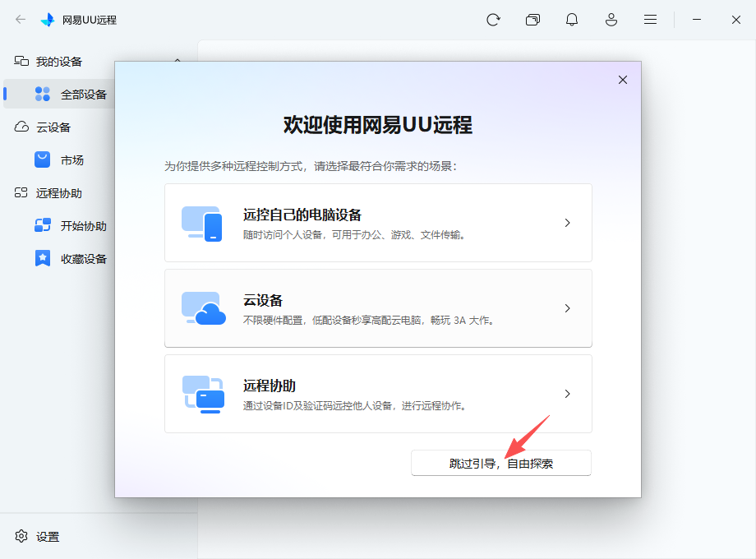Open the hamburger menu icon
Image resolution: width=756 pixels, height=559 pixels.
pos(651,20)
